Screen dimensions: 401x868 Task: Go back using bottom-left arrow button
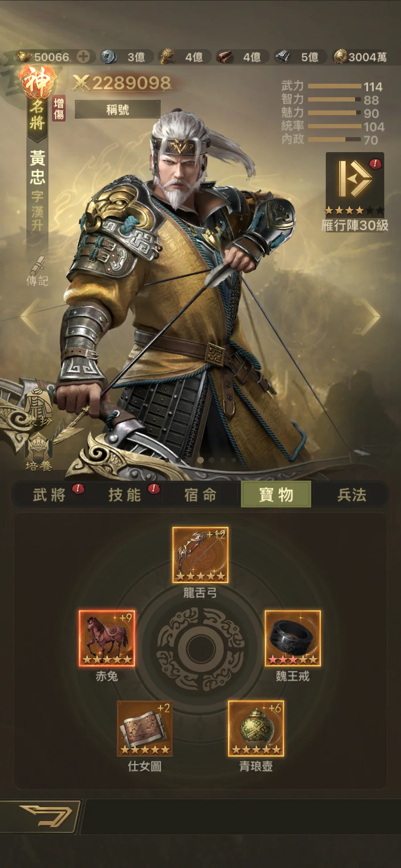pos(41,817)
